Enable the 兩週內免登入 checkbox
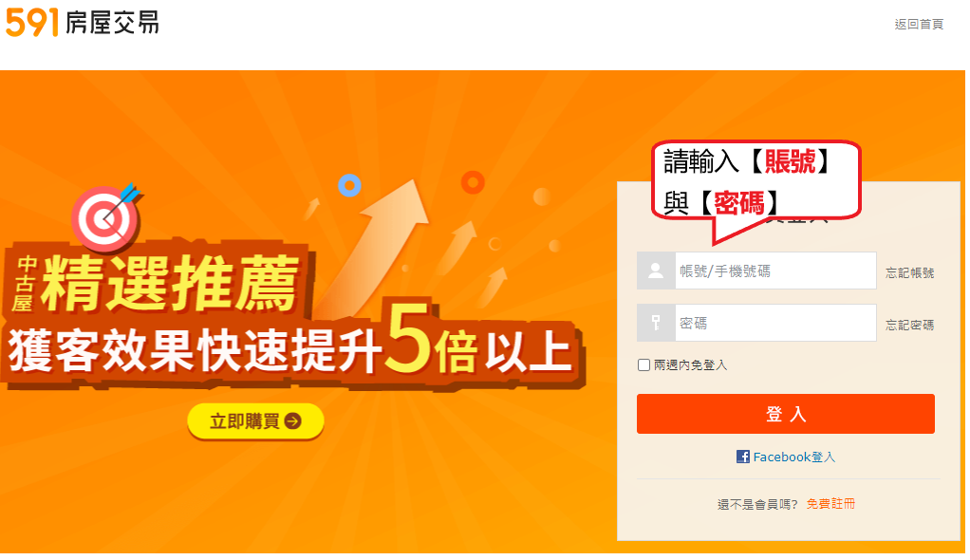970x560 pixels. coord(644,365)
